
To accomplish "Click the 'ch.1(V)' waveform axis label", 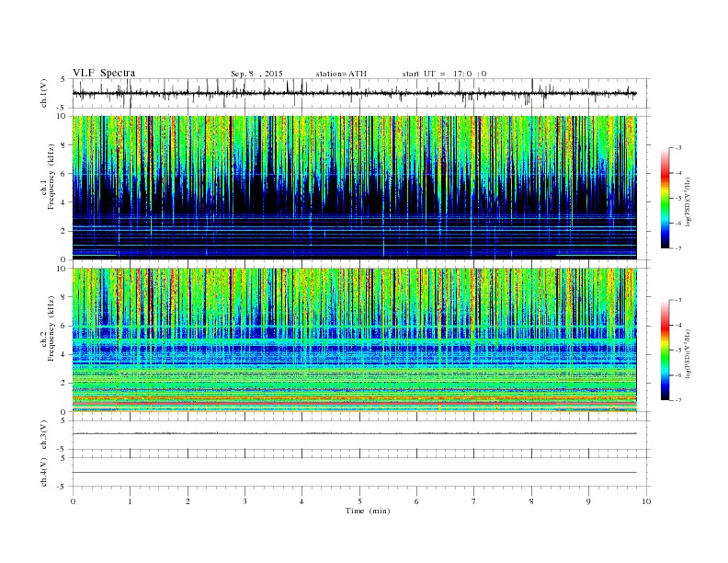I will pyautogui.click(x=44, y=93).
